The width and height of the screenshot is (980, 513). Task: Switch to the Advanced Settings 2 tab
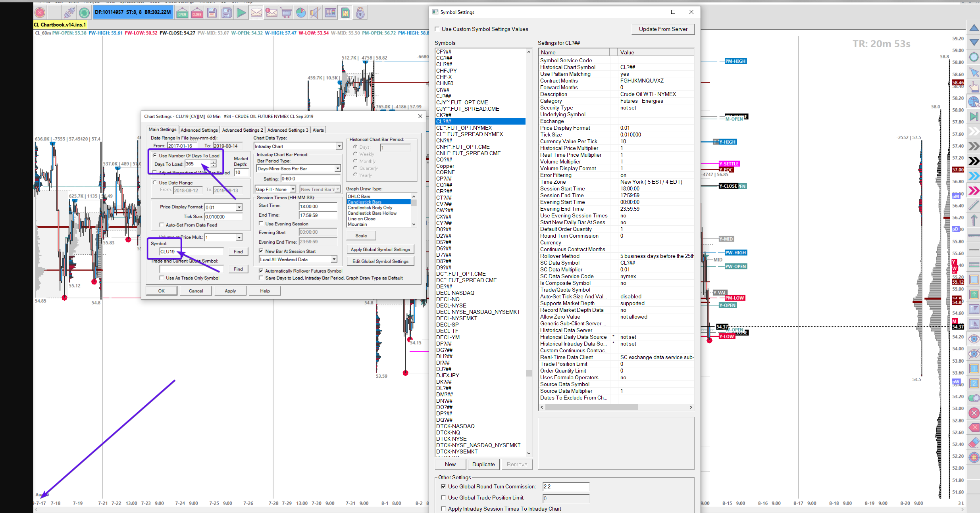(x=242, y=130)
